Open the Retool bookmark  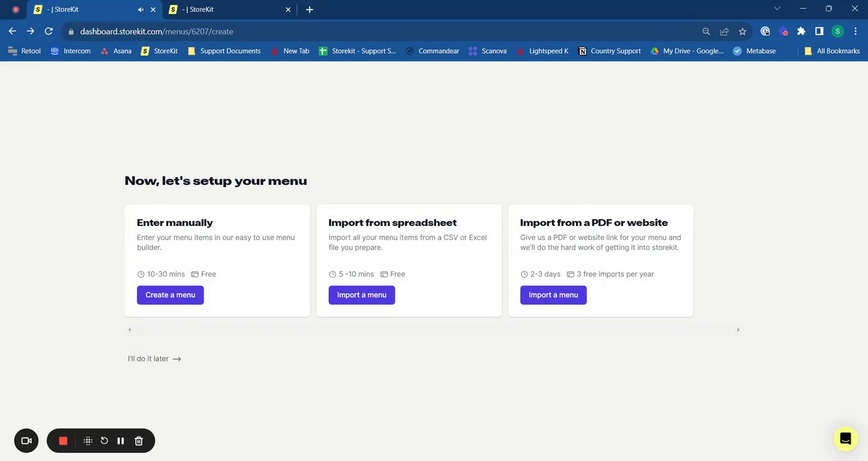coord(24,51)
